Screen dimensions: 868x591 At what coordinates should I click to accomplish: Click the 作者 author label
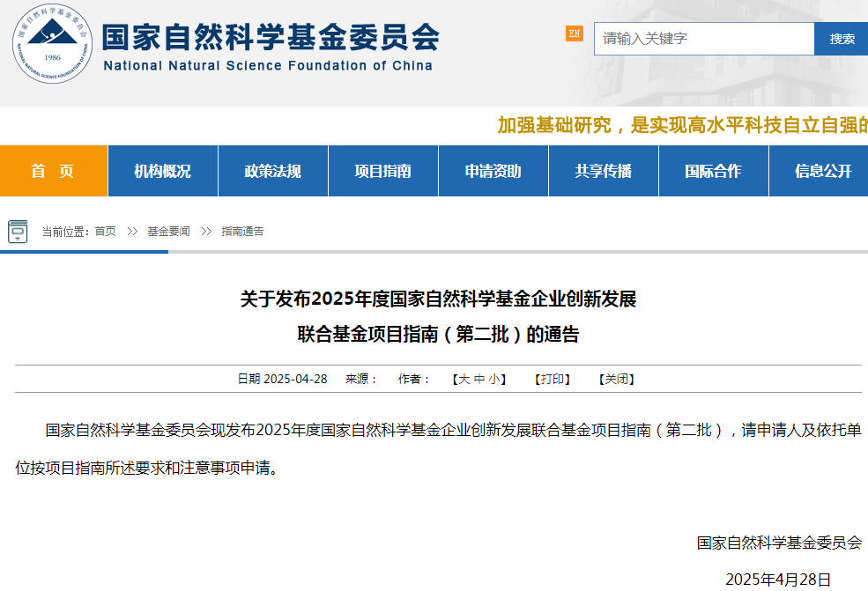413,379
